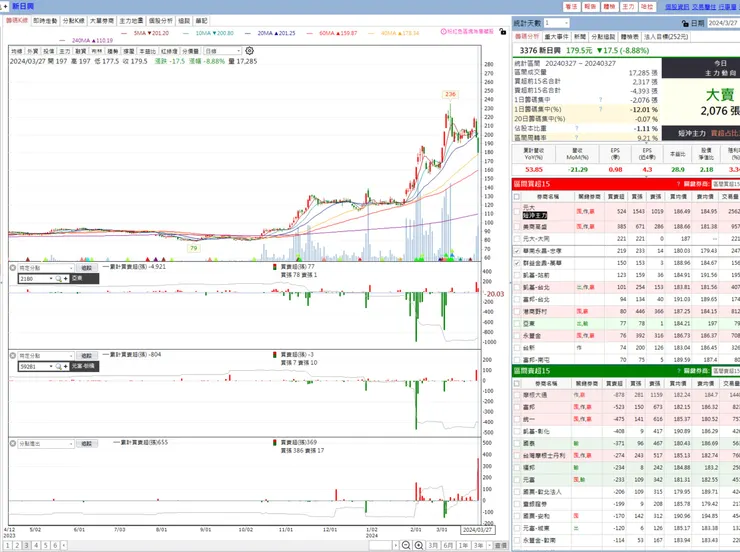Open the 分點進出 dropdown
The height and width of the screenshot is (552, 740).
point(45,444)
